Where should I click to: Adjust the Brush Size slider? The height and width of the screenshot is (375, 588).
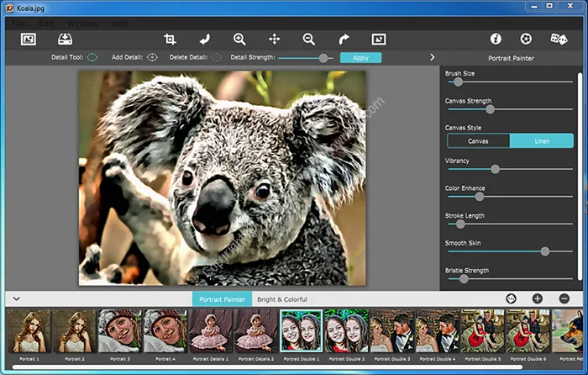(458, 82)
